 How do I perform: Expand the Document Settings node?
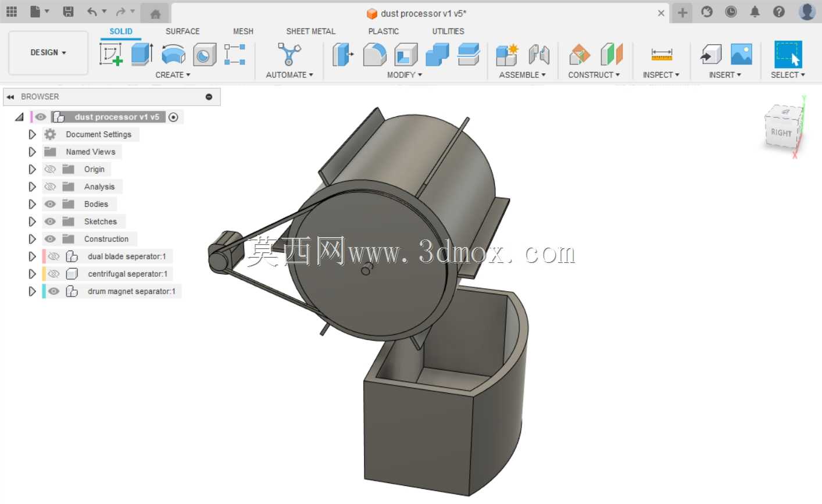tap(32, 134)
